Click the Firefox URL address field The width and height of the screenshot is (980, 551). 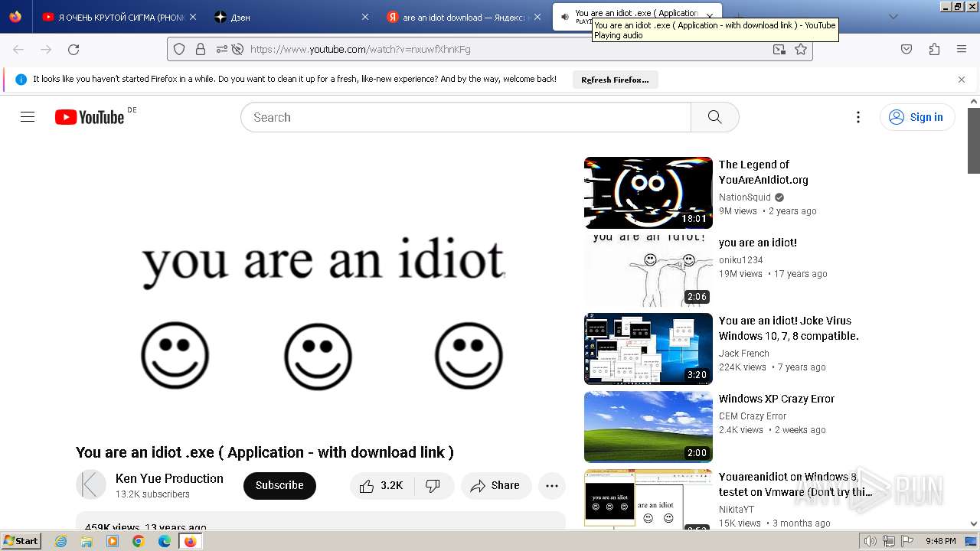tap(490, 49)
